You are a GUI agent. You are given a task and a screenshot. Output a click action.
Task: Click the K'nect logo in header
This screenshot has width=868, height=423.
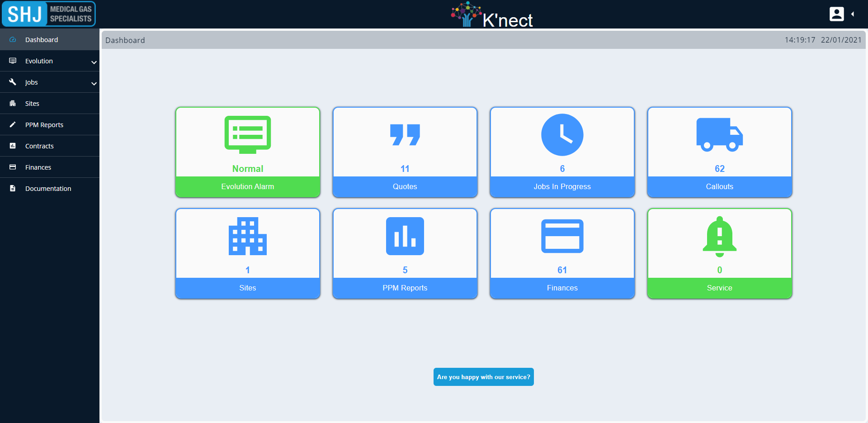click(492, 15)
